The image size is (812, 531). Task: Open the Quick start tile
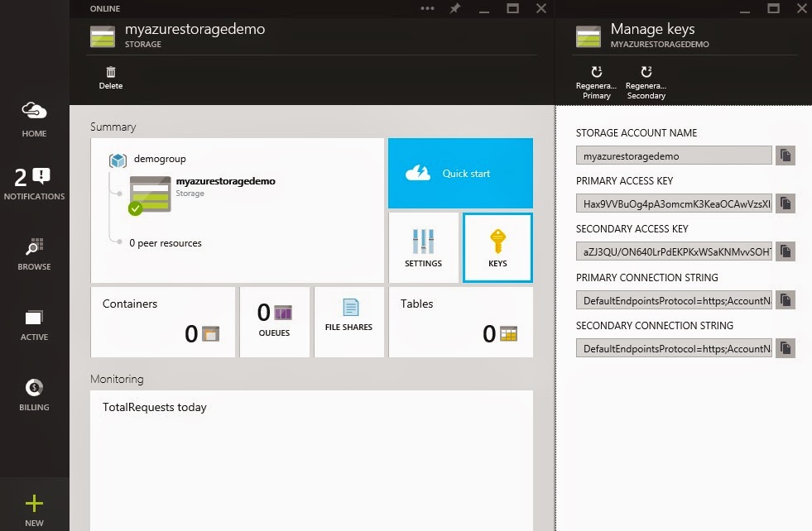click(460, 174)
